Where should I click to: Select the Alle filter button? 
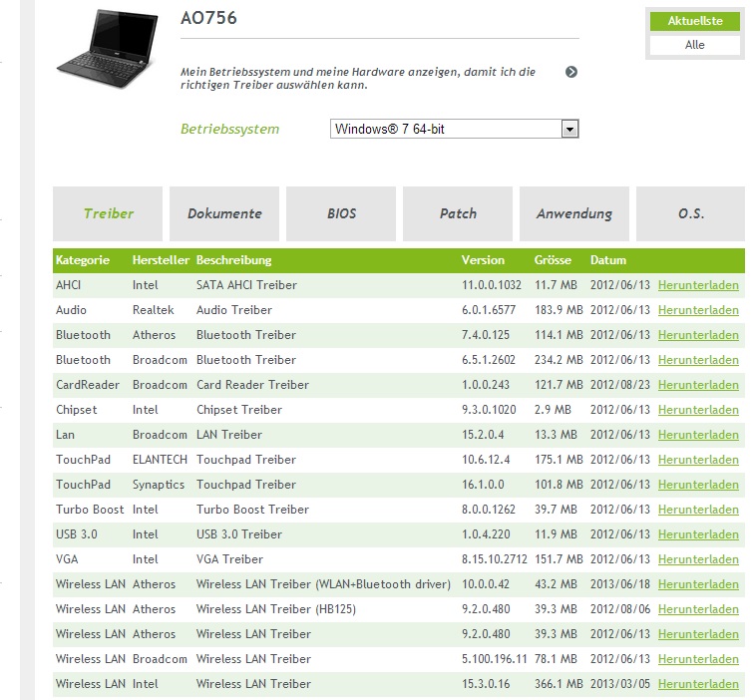tap(695, 45)
